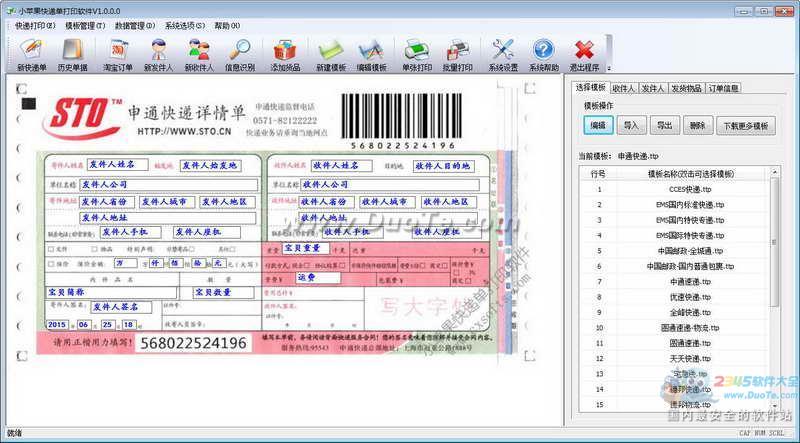
Task: Expand the toolbar overflow arrow
Action: (x=609, y=68)
